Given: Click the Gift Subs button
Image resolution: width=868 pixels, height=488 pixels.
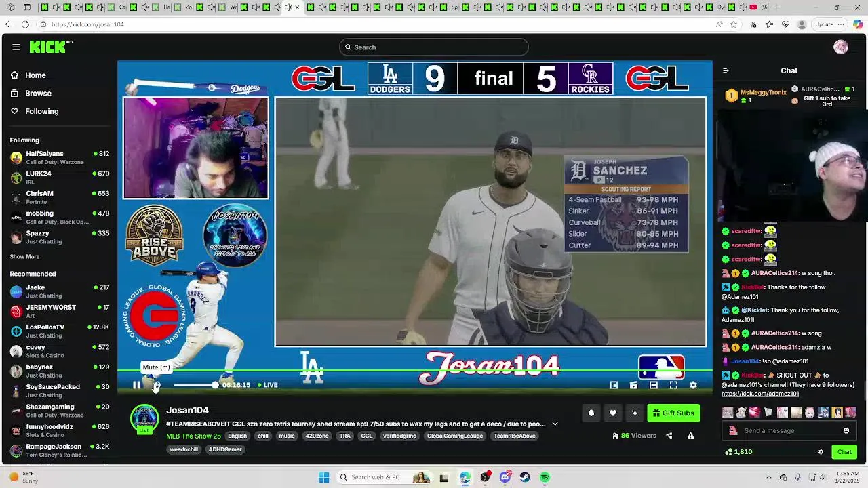Looking at the screenshot, I should click(x=673, y=413).
